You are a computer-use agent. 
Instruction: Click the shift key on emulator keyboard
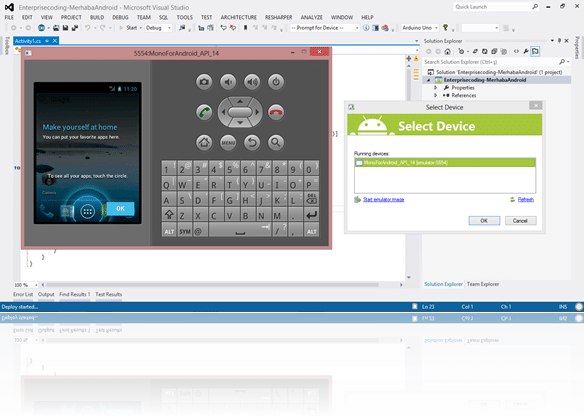[169, 215]
